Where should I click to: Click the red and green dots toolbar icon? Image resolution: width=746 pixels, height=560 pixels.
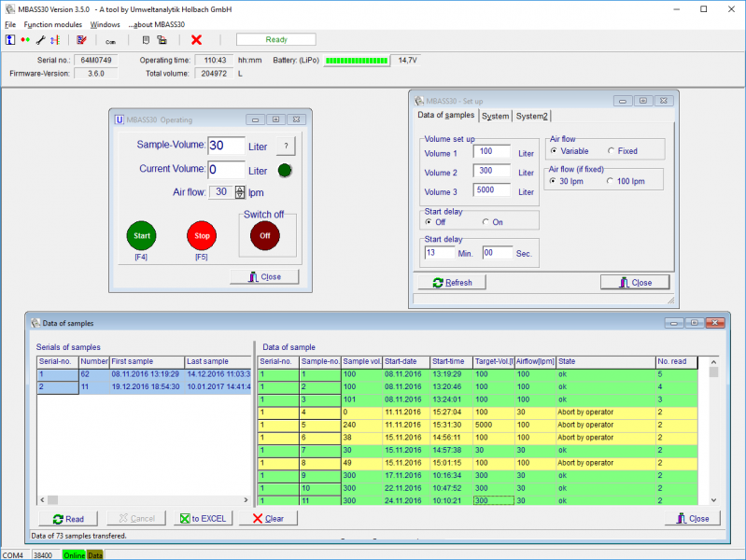25,40
